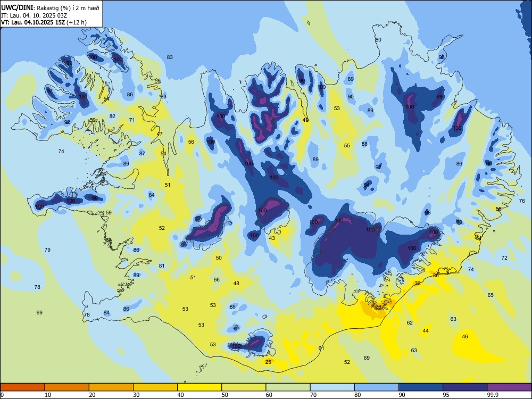Screen dimensions: 532x399
Task: Click the humidity value '61' on south coast
Action: click(x=321, y=348)
